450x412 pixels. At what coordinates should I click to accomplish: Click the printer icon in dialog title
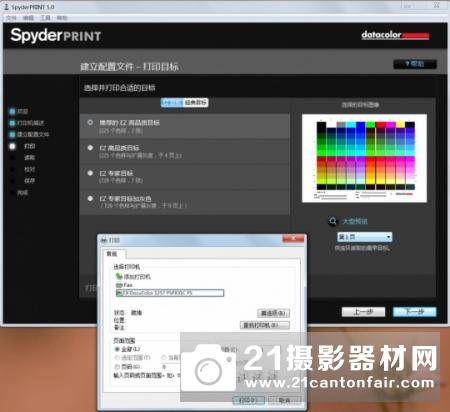[104, 240]
